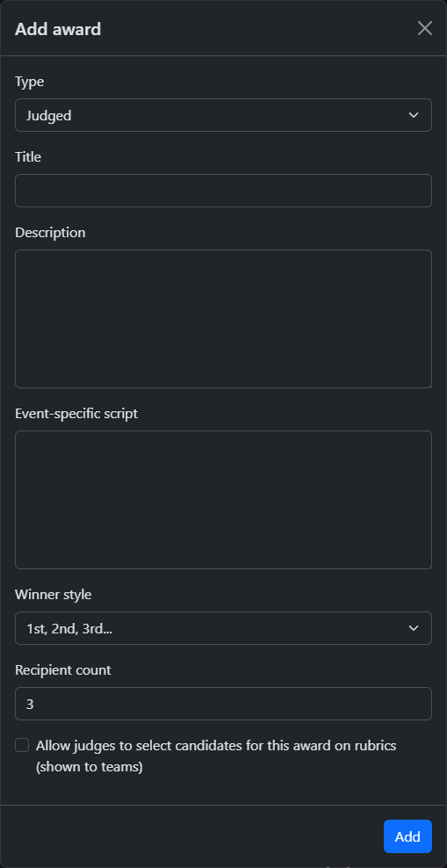Viewport: 447px width, 868px height.
Task: Expand the Winner style dropdown
Action: tap(223, 628)
